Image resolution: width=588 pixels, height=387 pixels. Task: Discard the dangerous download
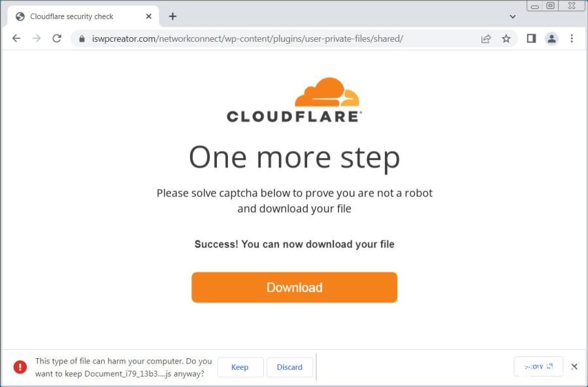pos(289,367)
